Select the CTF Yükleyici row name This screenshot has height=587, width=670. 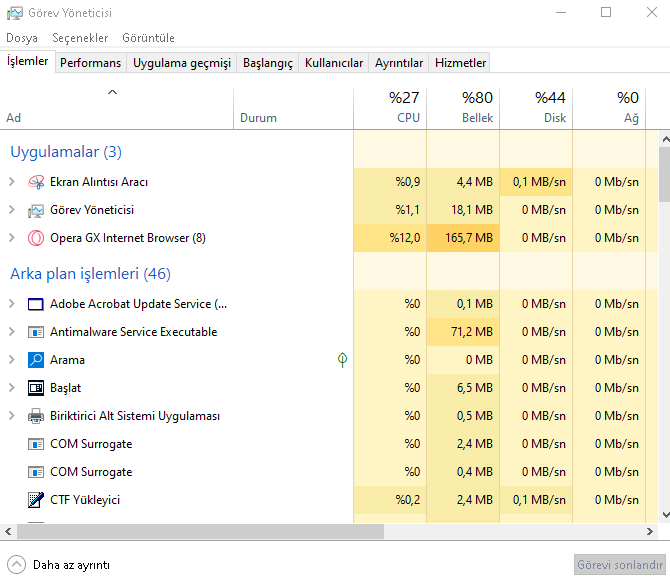(85, 500)
